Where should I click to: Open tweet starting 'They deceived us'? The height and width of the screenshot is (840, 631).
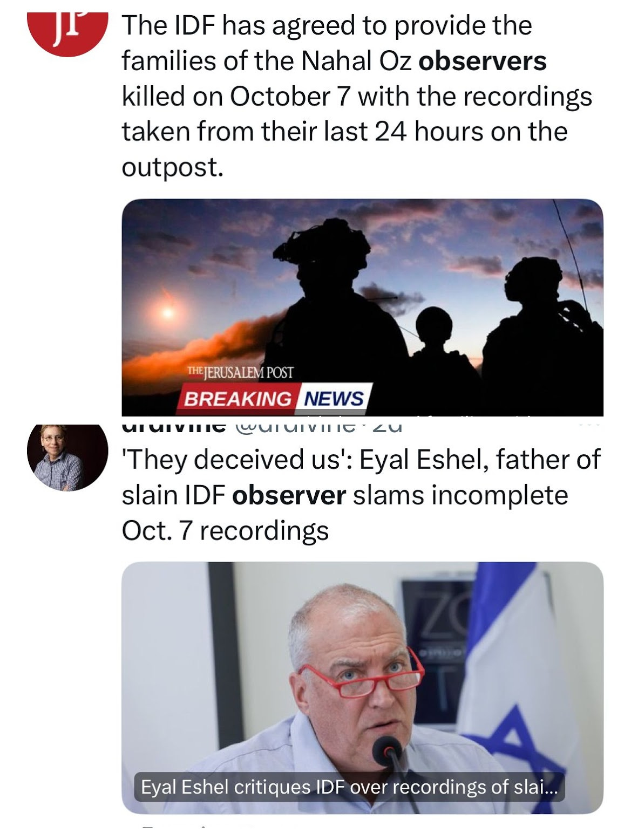361,495
